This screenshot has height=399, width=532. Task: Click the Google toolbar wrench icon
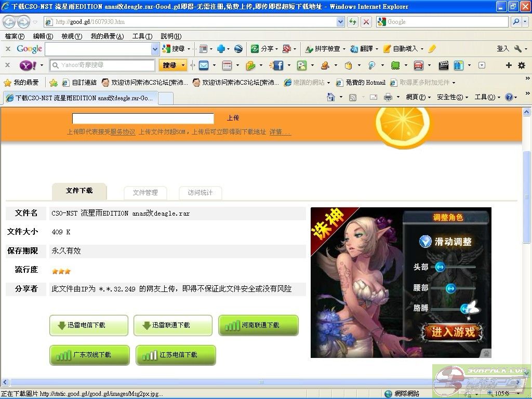point(517,49)
